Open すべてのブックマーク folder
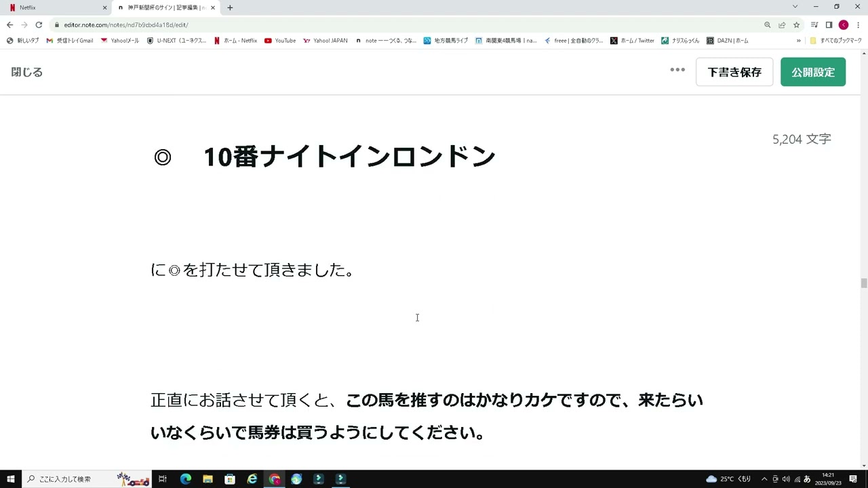The height and width of the screenshot is (488, 868). [x=834, y=40]
